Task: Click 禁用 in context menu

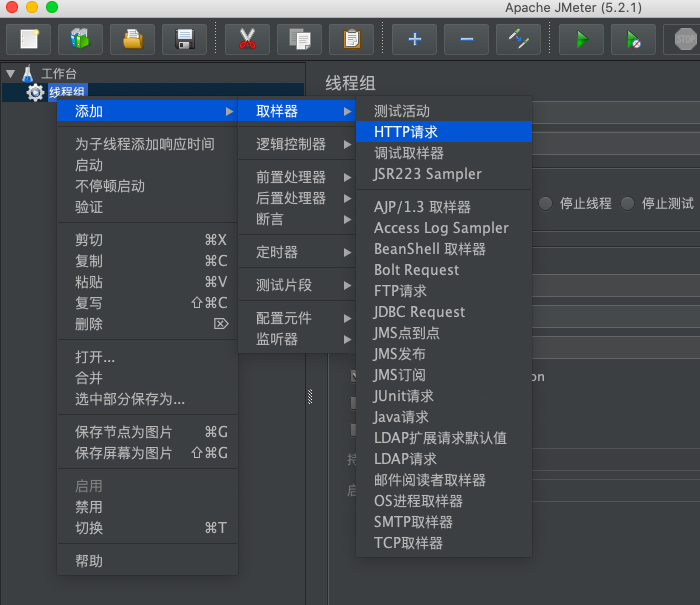Action: pos(147,507)
